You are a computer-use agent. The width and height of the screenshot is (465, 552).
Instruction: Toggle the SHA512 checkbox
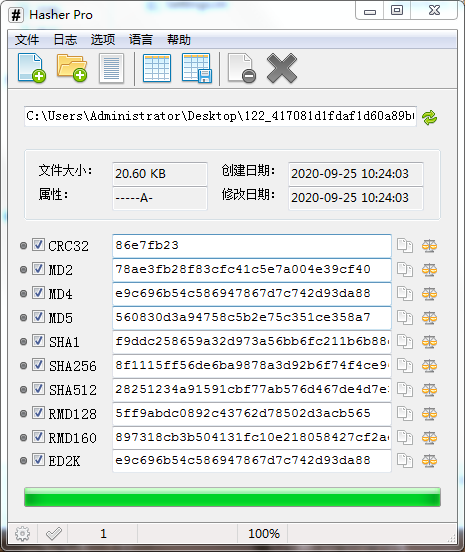point(38,389)
